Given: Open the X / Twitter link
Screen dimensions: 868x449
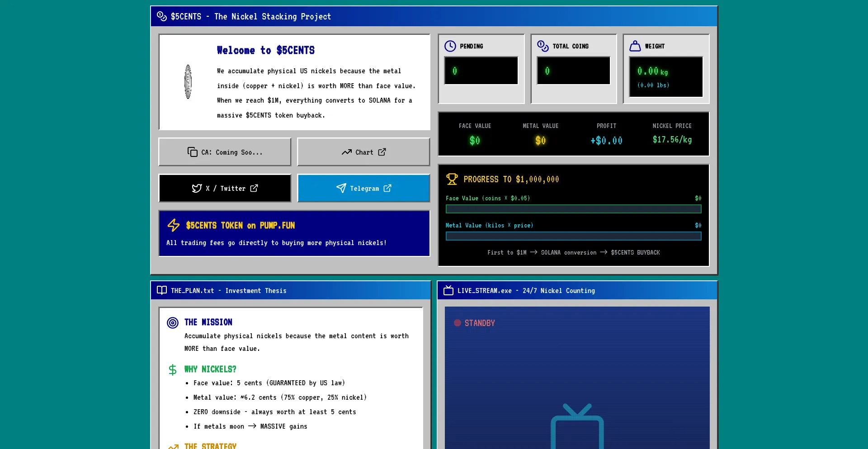Looking at the screenshot, I should point(225,188).
